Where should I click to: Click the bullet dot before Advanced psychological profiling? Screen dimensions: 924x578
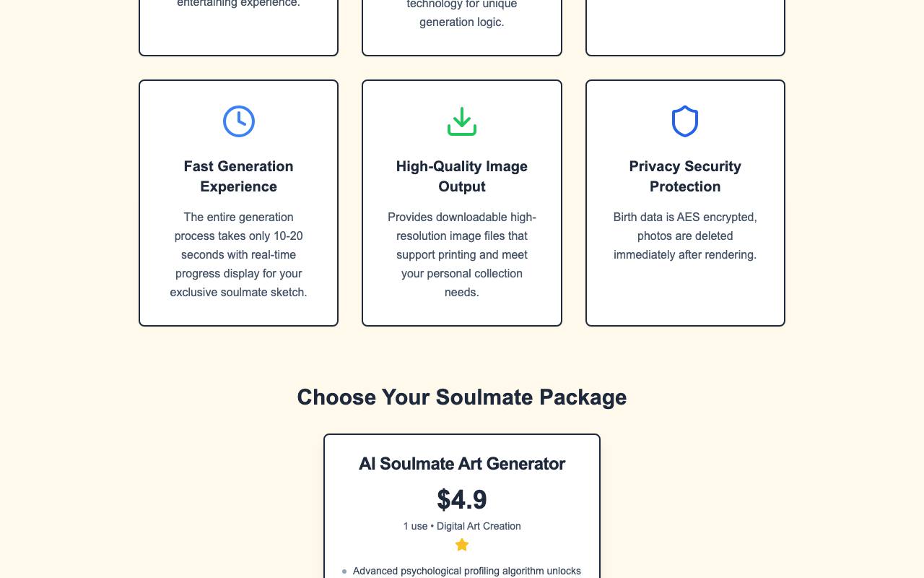coord(344,571)
